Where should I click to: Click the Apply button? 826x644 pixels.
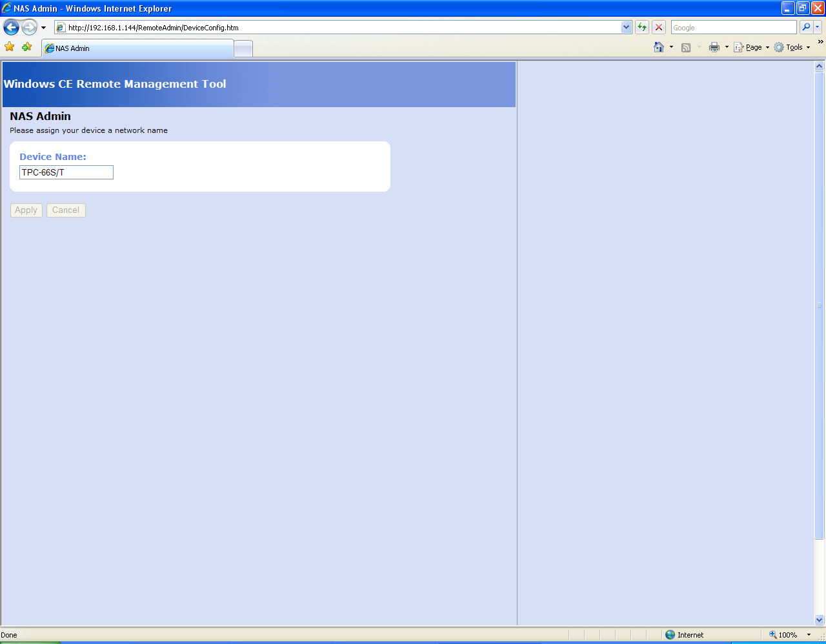pos(26,210)
